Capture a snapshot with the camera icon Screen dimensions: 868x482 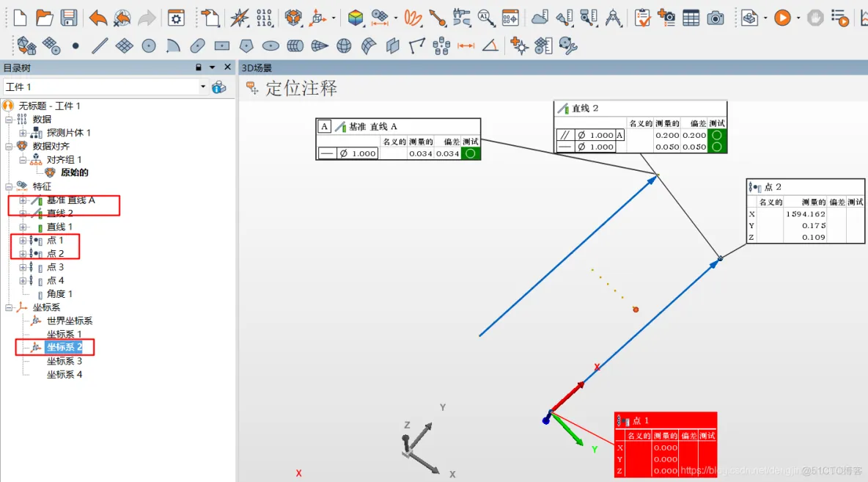coord(716,18)
